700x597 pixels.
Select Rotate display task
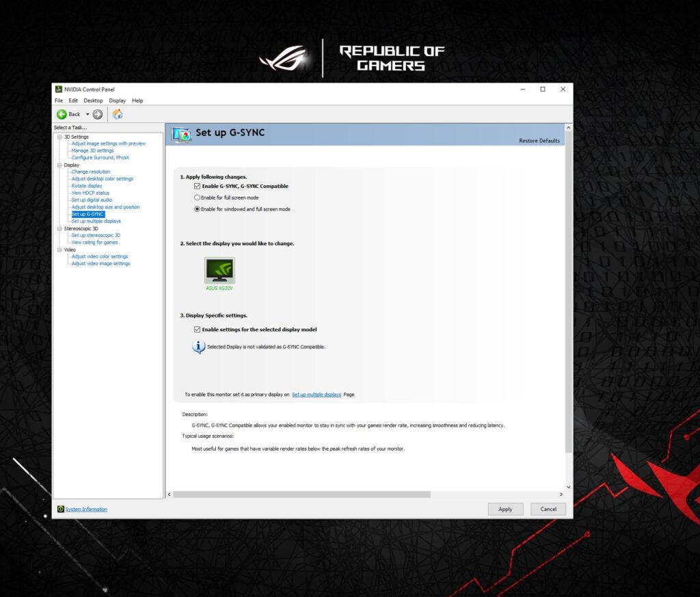pyautogui.click(x=87, y=186)
